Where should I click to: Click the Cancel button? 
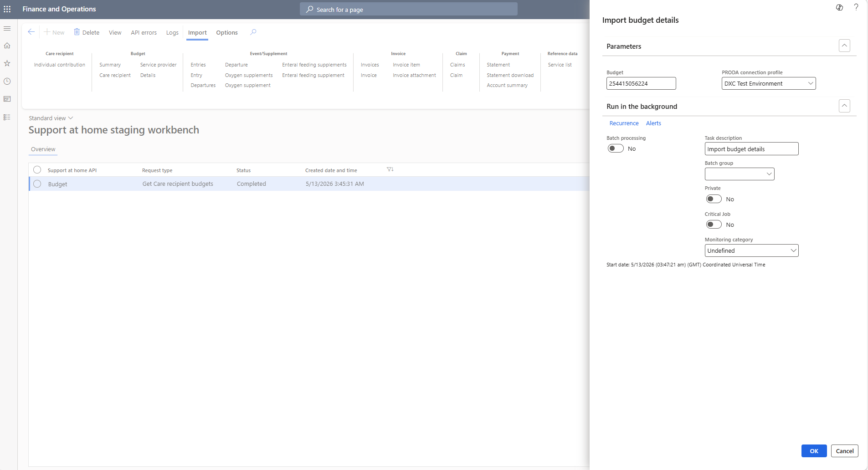pos(845,451)
